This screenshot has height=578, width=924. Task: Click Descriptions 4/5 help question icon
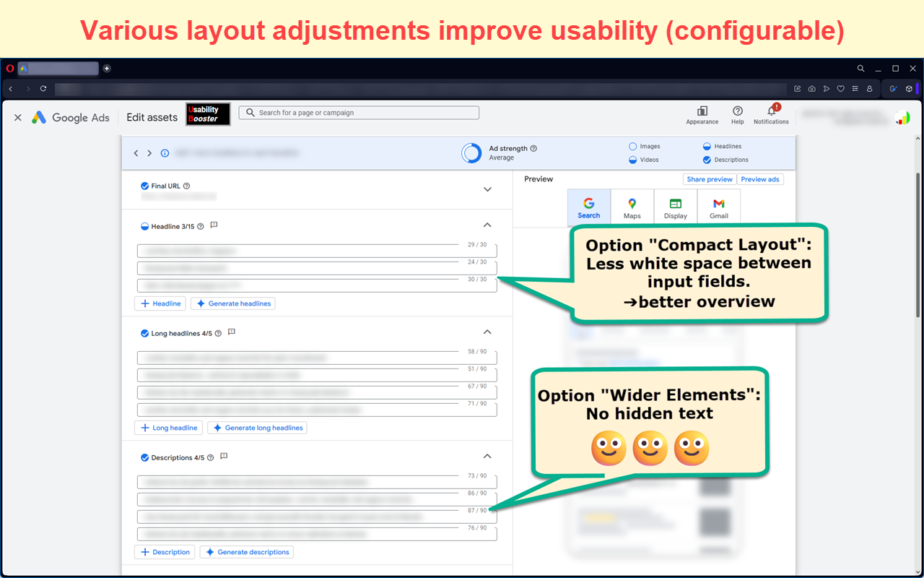point(210,458)
